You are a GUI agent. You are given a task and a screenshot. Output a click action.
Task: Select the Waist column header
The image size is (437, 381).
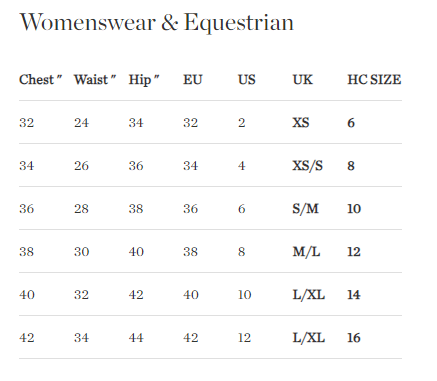point(95,80)
